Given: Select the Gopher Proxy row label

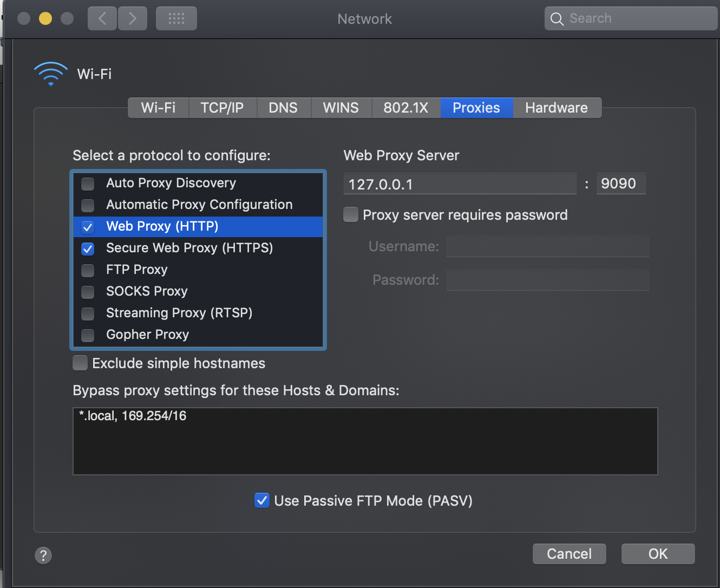Looking at the screenshot, I should click(x=147, y=335).
